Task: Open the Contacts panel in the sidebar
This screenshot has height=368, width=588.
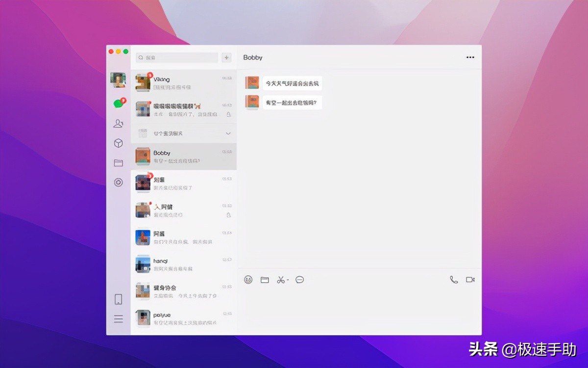Action: [x=118, y=124]
